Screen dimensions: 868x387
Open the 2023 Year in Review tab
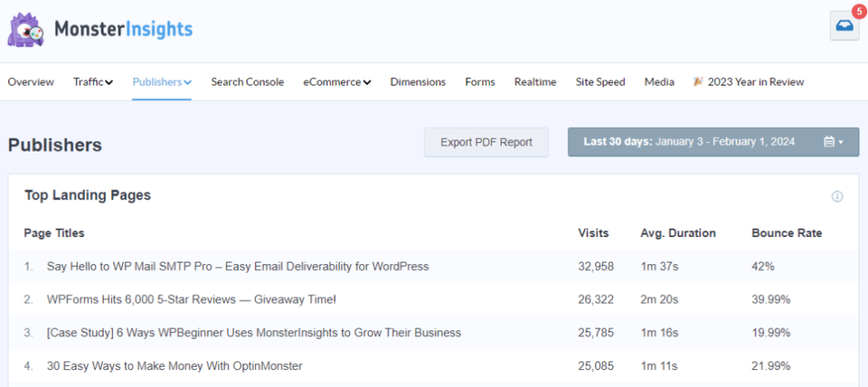click(x=748, y=82)
